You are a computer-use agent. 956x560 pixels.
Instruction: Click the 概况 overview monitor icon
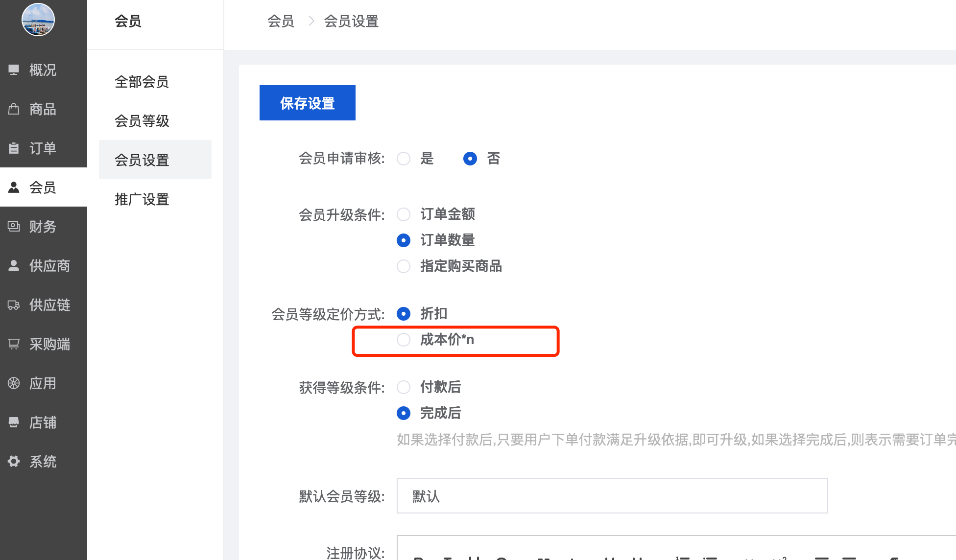[14, 70]
